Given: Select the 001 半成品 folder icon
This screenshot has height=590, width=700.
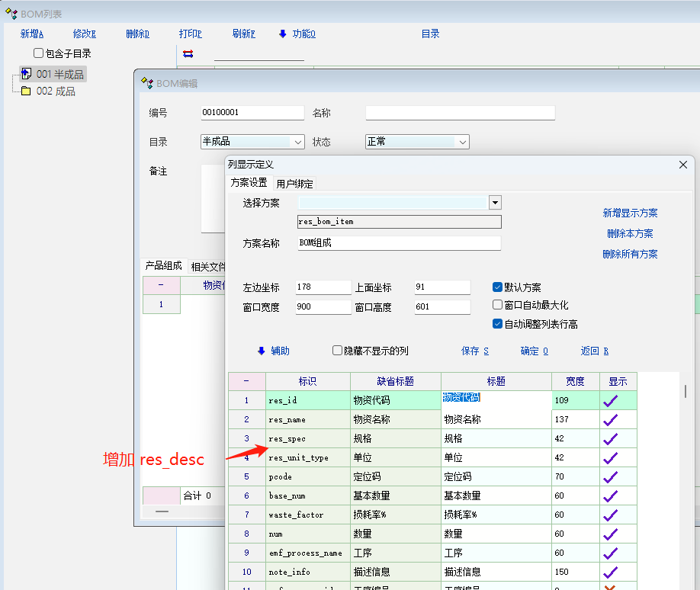Looking at the screenshot, I should [26, 74].
